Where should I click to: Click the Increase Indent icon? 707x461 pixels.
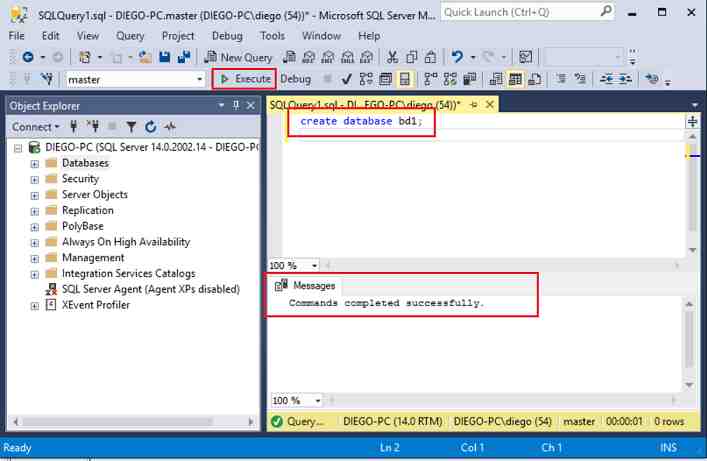[x=625, y=80]
